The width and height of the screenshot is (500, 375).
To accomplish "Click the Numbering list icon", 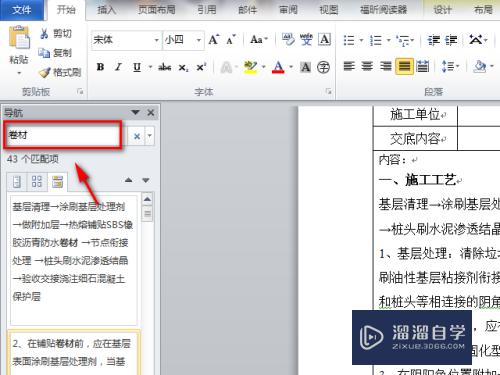I will [376, 40].
